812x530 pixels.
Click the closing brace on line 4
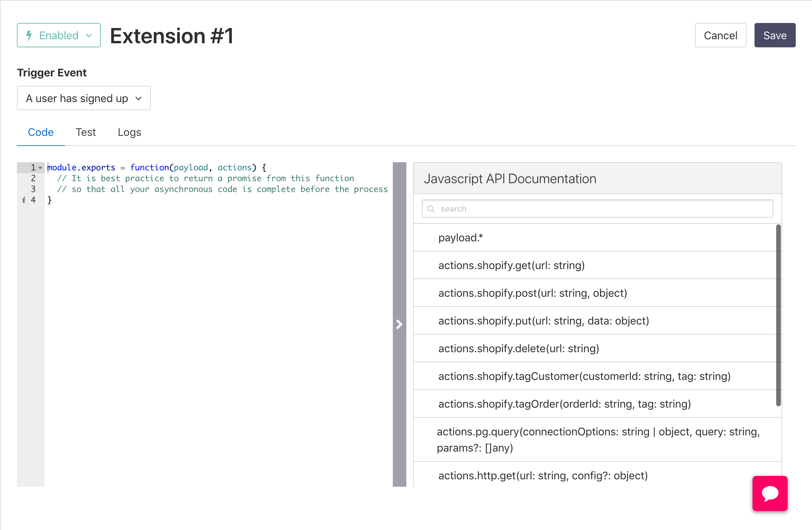(x=49, y=200)
